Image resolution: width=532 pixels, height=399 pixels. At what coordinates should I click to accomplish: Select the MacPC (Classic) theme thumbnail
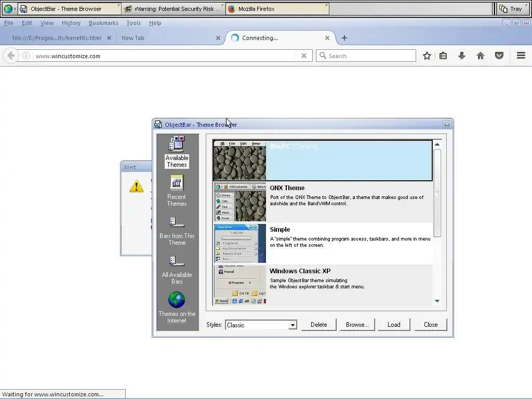[x=240, y=161]
